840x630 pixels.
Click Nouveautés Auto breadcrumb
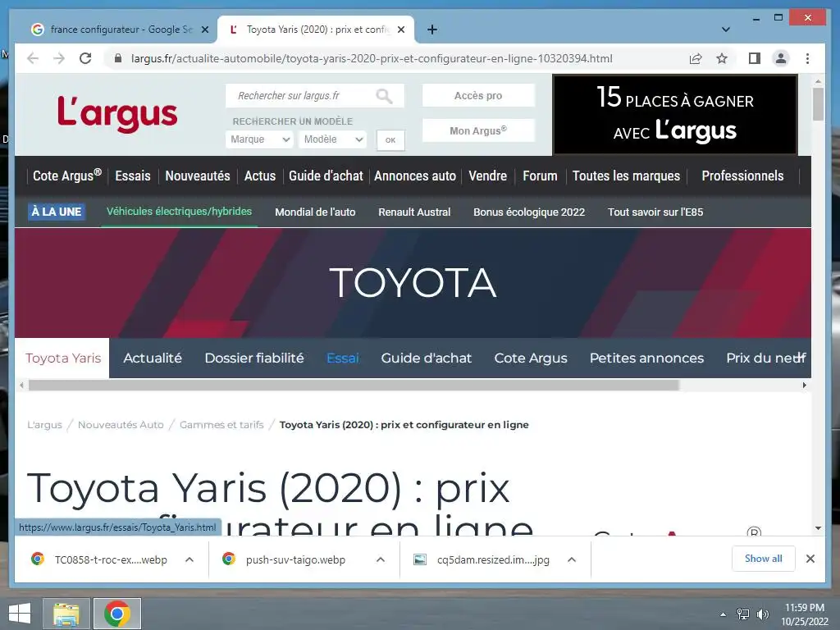tap(121, 425)
